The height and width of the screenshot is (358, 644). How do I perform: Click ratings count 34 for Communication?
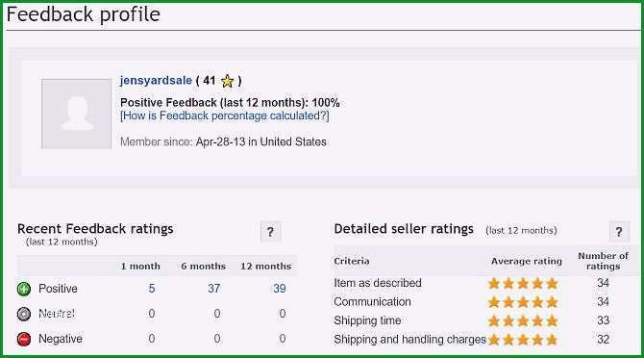click(603, 301)
